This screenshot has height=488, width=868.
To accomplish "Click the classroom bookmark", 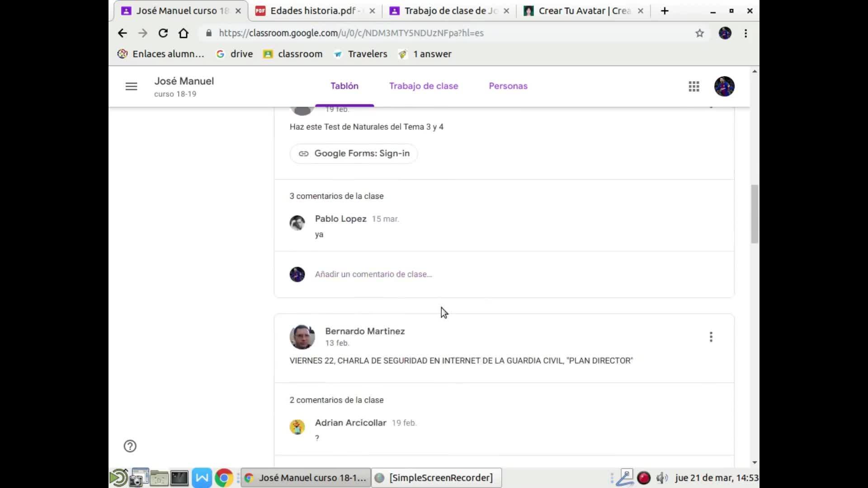I will 293,54.
